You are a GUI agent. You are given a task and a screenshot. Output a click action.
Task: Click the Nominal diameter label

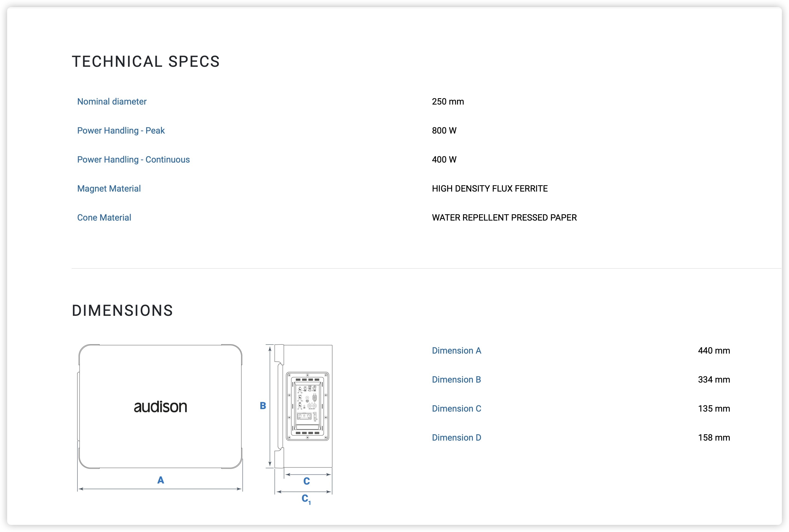112,102
